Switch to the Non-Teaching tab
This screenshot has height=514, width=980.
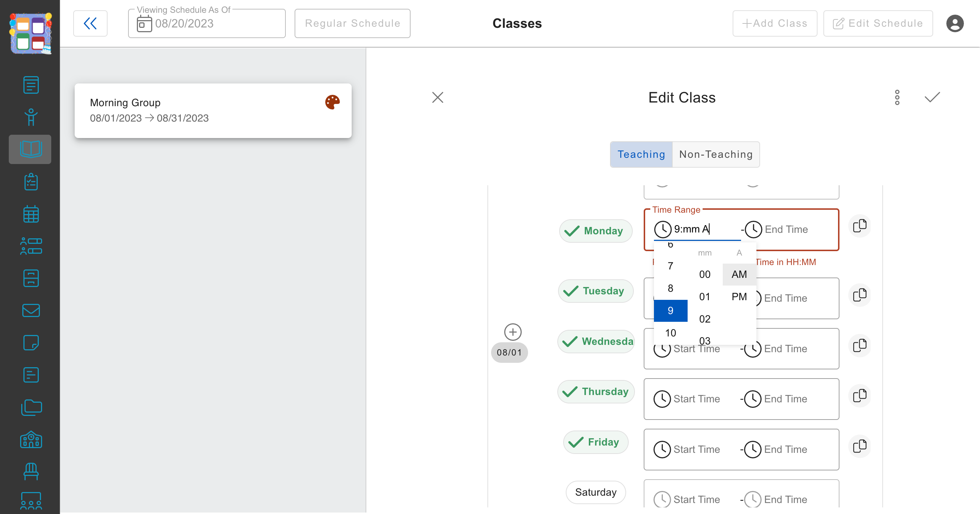[x=716, y=154]
